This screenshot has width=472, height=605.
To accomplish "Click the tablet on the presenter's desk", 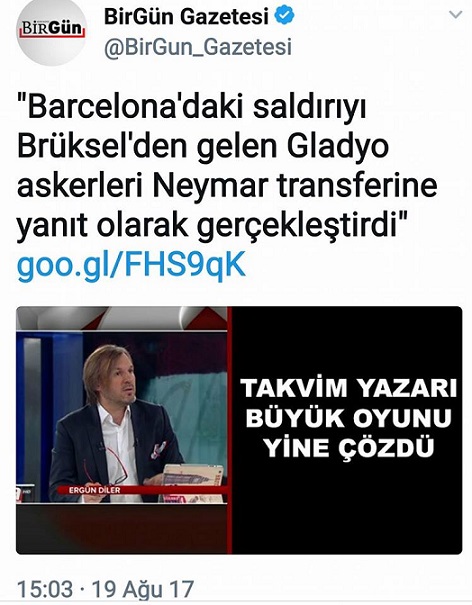I will click(193, 475).
